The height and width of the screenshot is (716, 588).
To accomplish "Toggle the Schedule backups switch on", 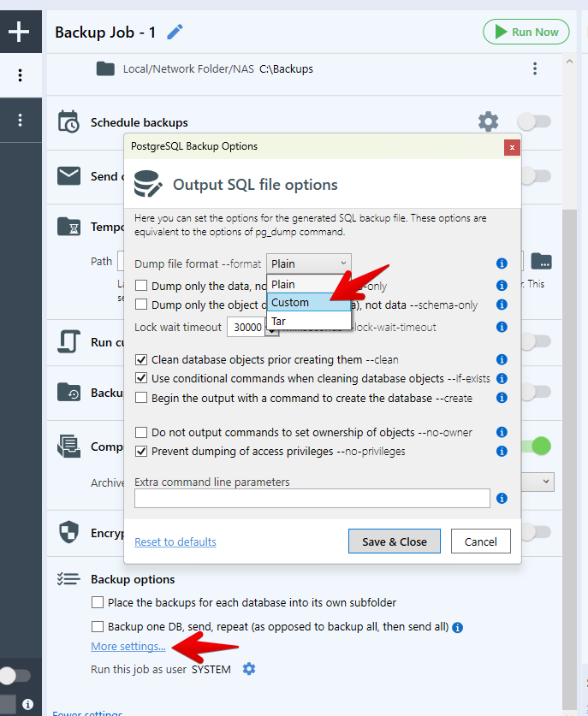I will click(533, 121).
